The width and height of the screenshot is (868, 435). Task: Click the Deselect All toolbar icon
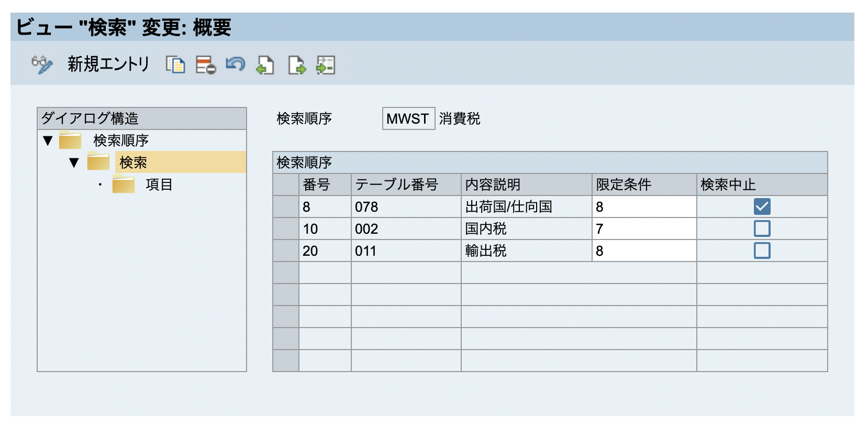326,65
